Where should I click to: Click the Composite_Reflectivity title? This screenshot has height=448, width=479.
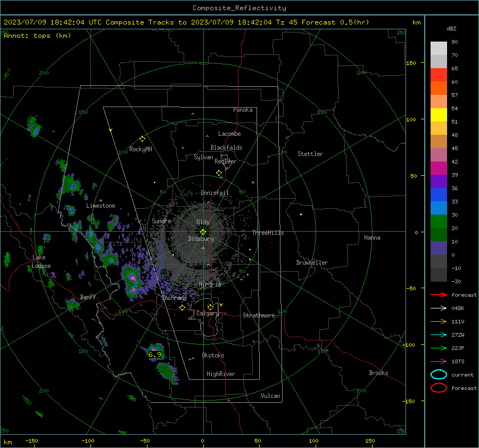click(x=240, y=8)
